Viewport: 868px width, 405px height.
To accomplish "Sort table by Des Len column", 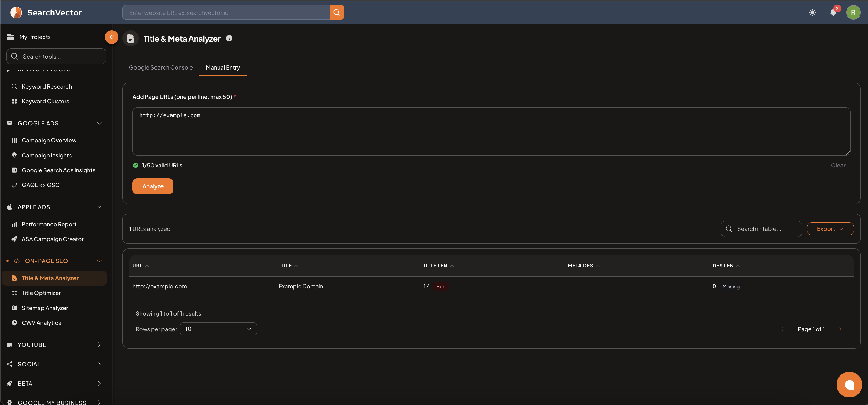I will pyautogui.click(x=726, y=266).
